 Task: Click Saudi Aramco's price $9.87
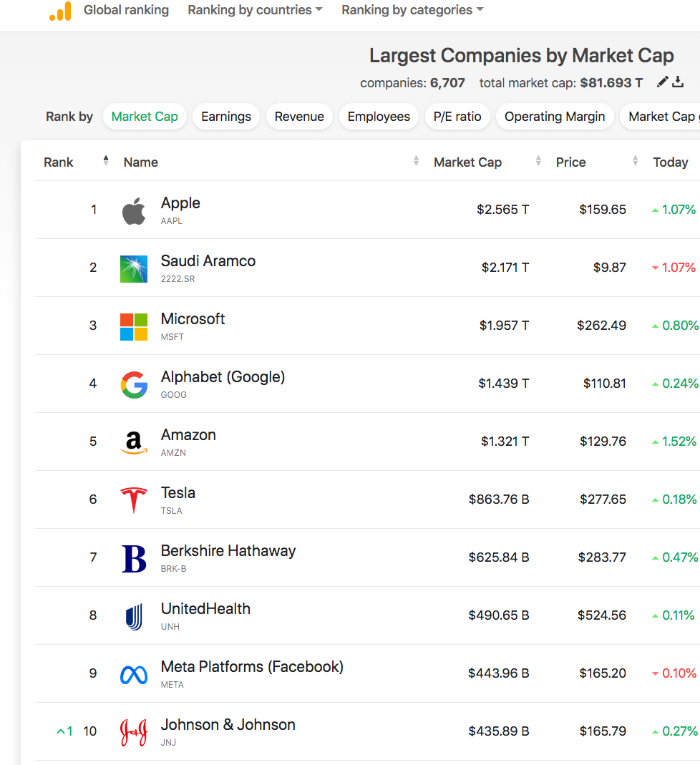[609, 268]
